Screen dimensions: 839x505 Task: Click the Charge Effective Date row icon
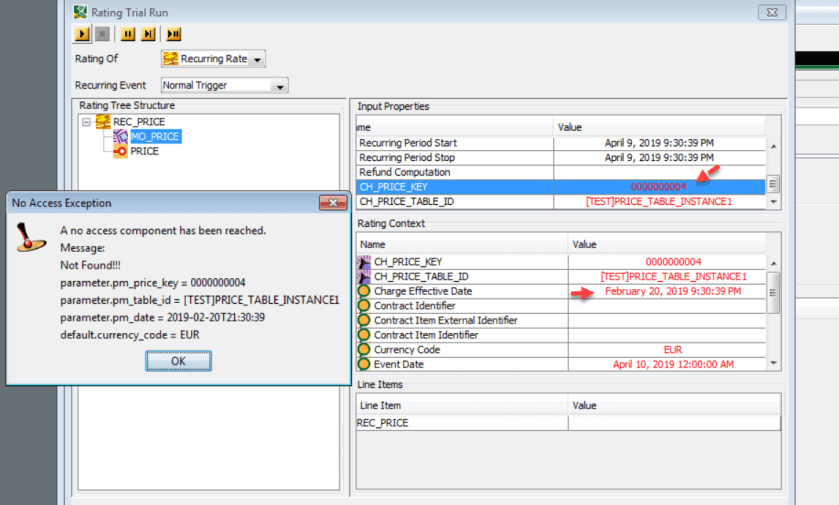pos(365,291)
